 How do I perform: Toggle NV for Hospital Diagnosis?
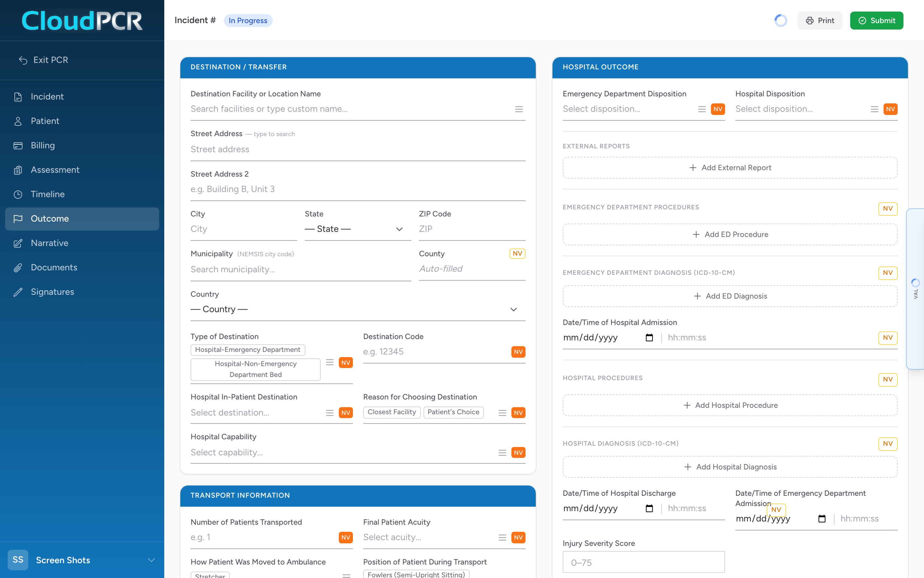point(888,443)
